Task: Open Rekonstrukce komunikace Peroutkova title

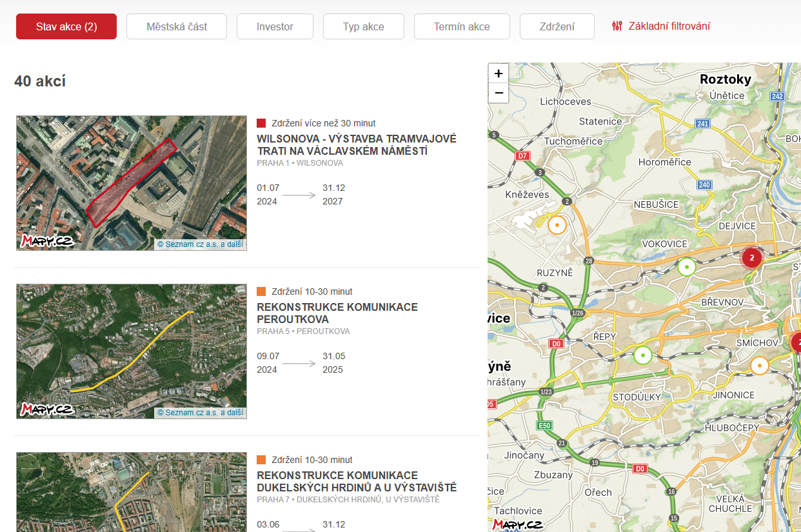Action: click(x=337, y=313)
